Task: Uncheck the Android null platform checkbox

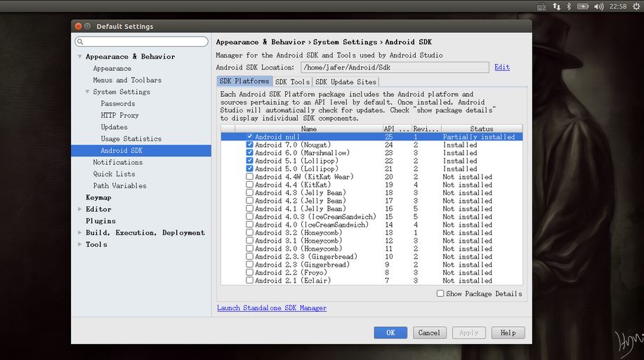Action: point(249,137)
